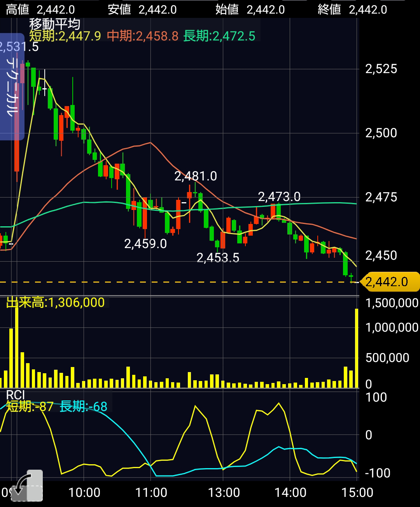Tap the 高値 2,442.0 header value

pos(40,9)
